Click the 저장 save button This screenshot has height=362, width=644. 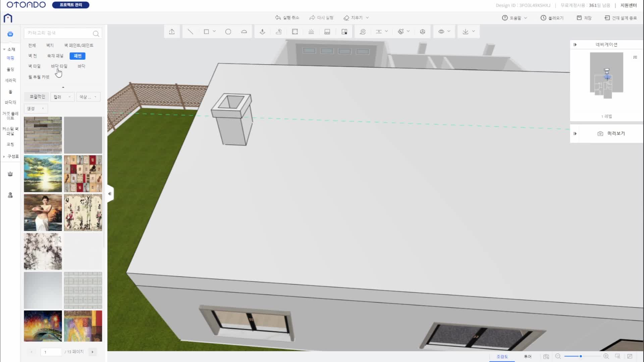click(x=584, y=18)
